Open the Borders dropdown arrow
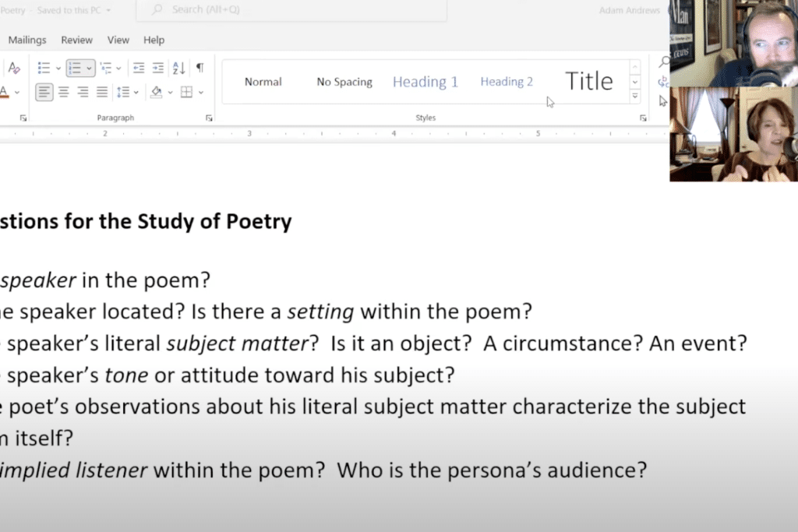 click(x=200, y=93)
